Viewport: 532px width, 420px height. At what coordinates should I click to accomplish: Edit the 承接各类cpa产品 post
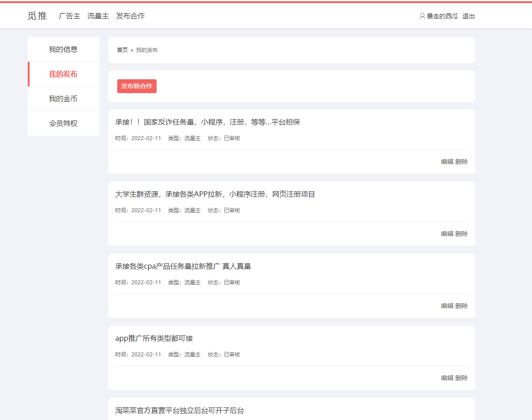pyautogui.click(x=447, y=306)
